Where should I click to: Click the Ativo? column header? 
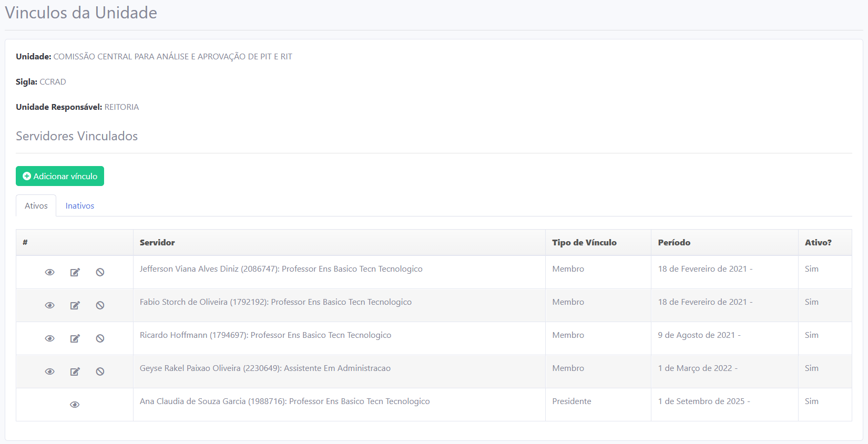(x=818, y=243)
